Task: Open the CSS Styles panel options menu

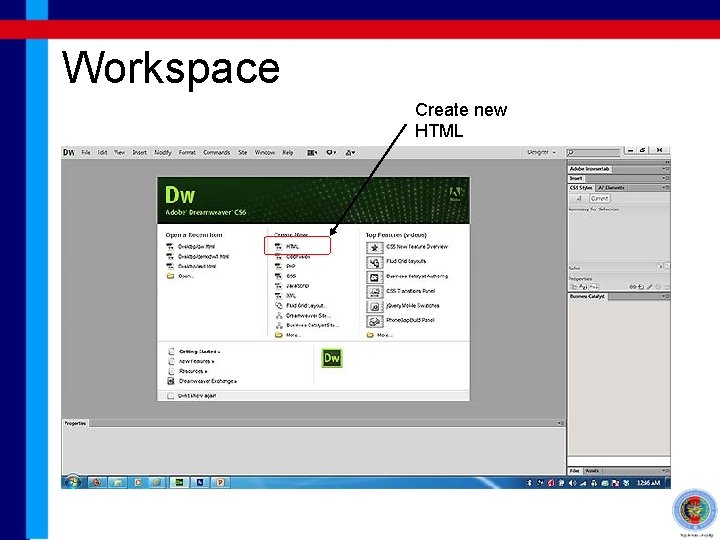Action: (665, 187)
